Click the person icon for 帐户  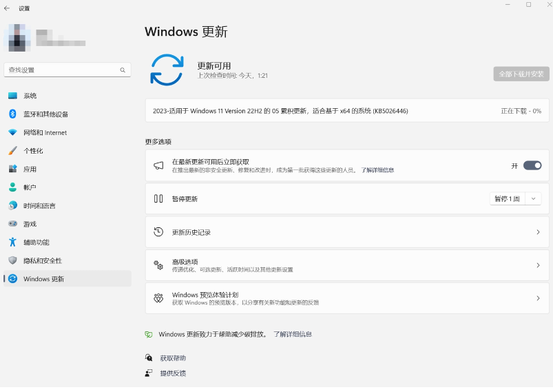click(12, 187)
